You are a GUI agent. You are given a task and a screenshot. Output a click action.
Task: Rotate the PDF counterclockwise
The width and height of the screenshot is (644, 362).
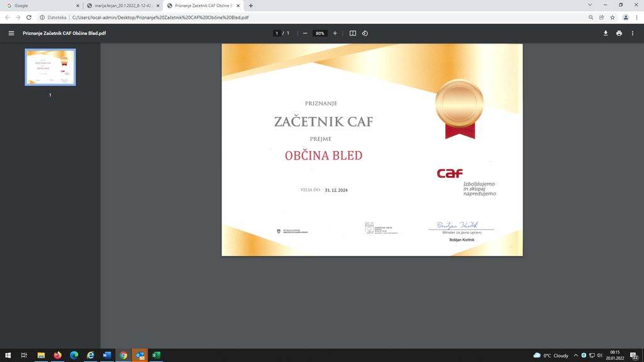365,33
